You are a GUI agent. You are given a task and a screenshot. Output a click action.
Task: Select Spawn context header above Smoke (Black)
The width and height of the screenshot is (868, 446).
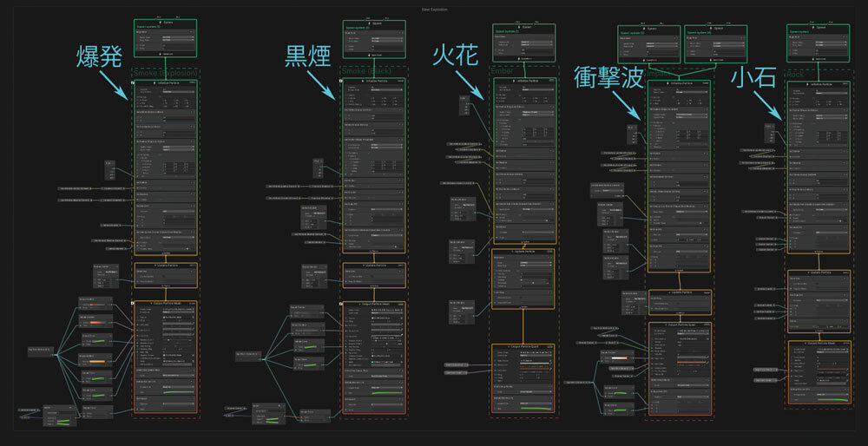[x=374, y=23]
